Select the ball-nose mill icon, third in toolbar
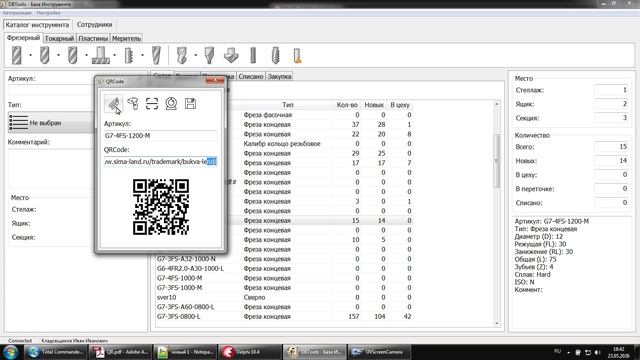 pyautogui.click(x=72, y=55)
